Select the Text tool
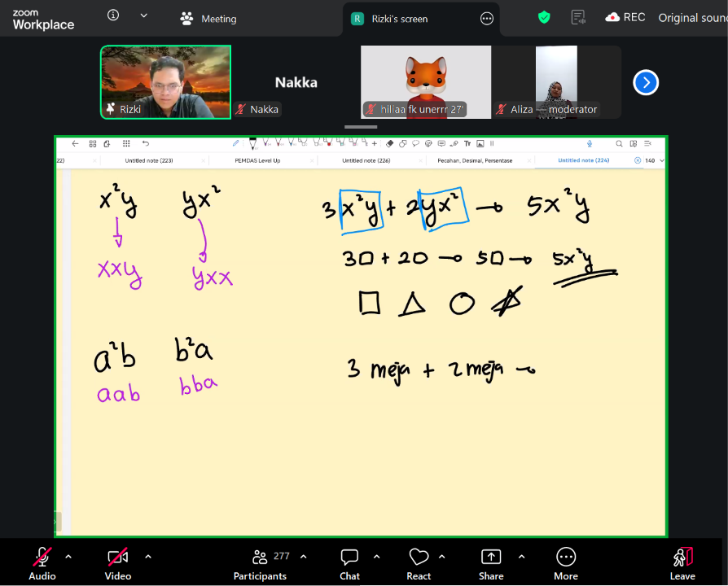The width and height of the screenshot is (728, 586). click(x=467, y=144)
